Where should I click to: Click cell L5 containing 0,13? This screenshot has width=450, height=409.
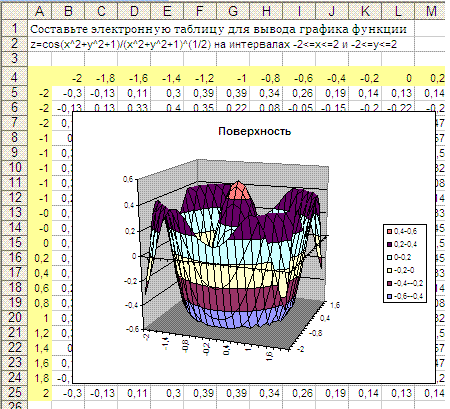pyautogui.click(x=398, y=93)
